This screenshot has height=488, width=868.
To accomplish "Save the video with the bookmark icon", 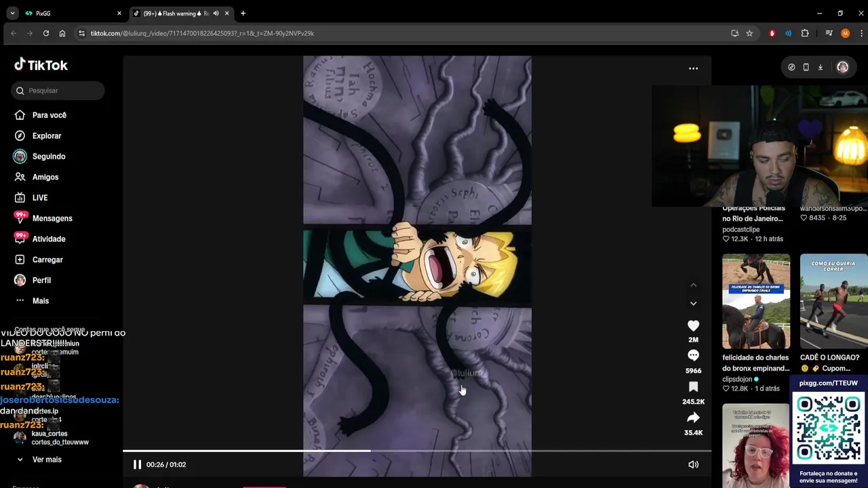I will click(x=693, y=387).
